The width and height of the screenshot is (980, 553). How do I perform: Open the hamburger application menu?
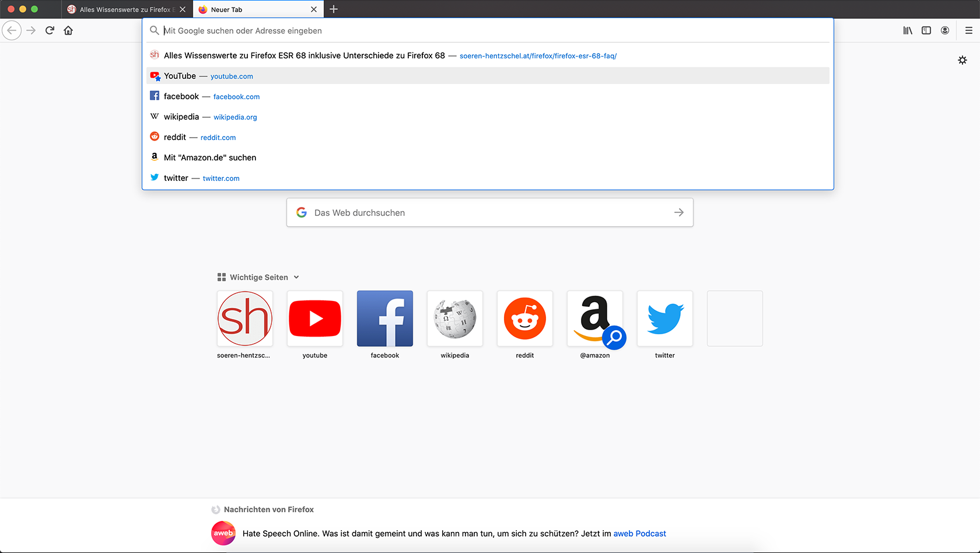tap(969, 30)
